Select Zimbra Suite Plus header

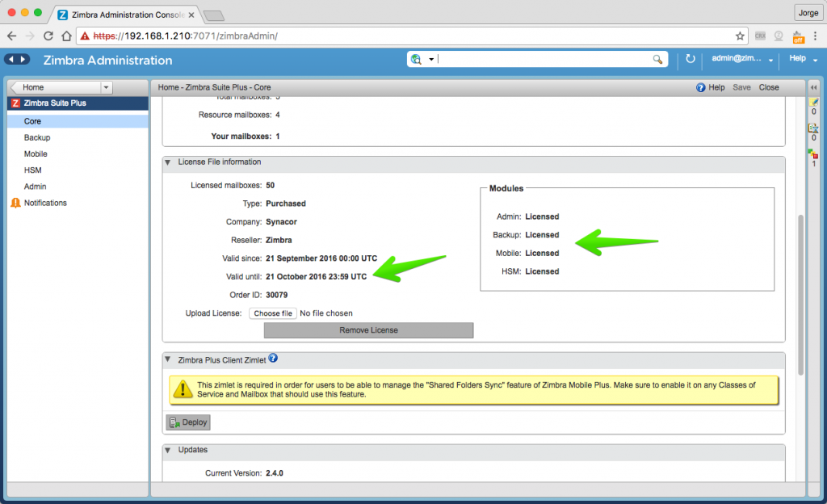coord(78,103)
